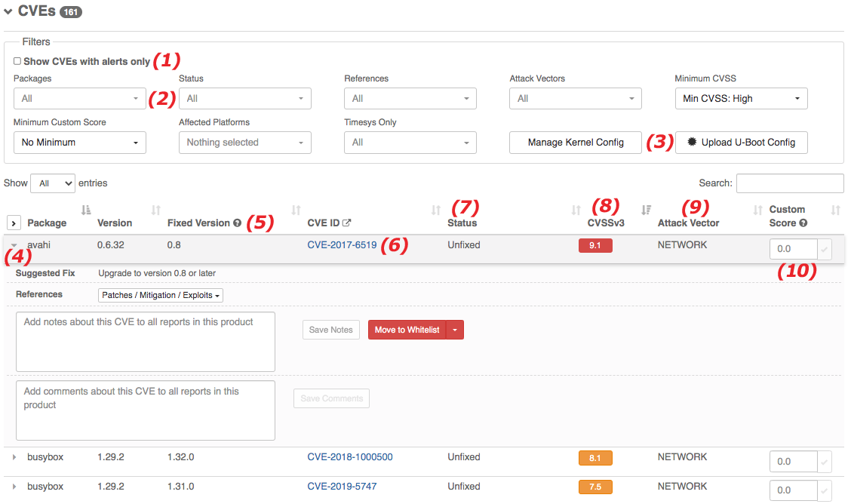Collapse the expanded avahi CVE row
The image size is (851, 504).
pos(13,244)
